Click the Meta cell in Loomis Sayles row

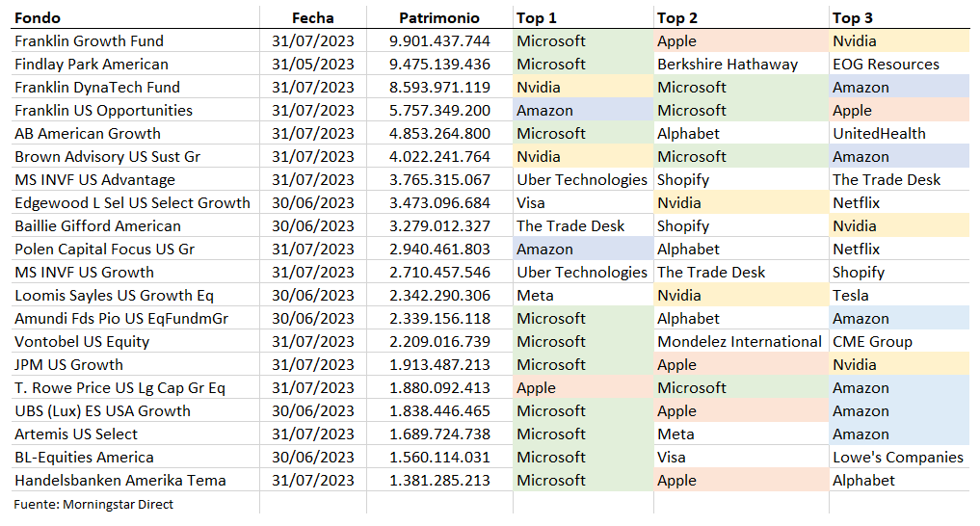coord(535,295)
